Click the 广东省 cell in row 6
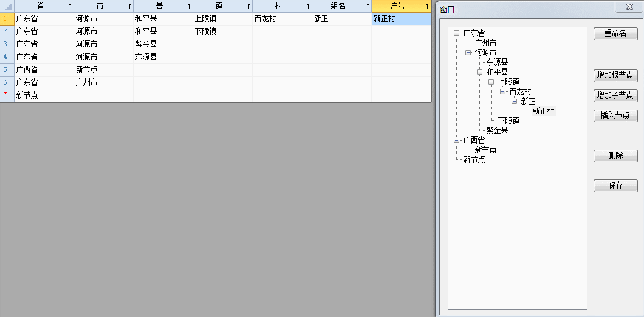This screenshot has height=317, width=644. click(44, 82)
